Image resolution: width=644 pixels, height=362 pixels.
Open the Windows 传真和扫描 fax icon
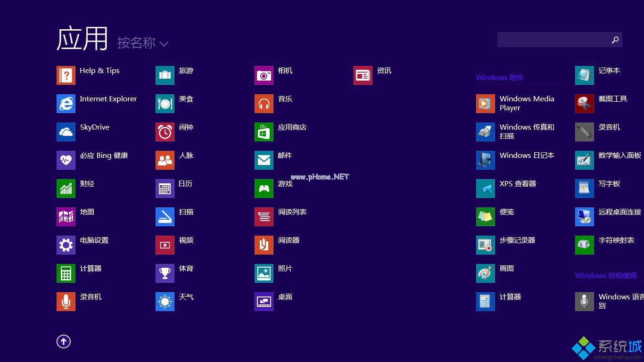(486, 132)
